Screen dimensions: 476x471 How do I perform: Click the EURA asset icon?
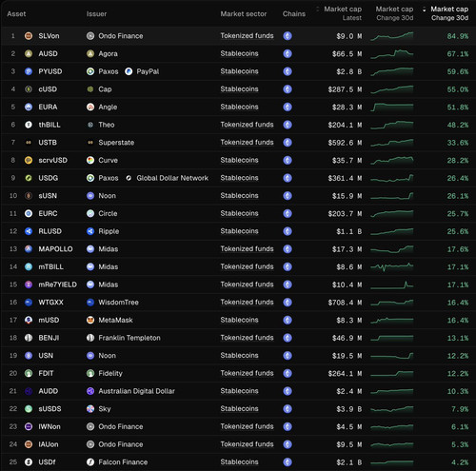coord(29,107)
